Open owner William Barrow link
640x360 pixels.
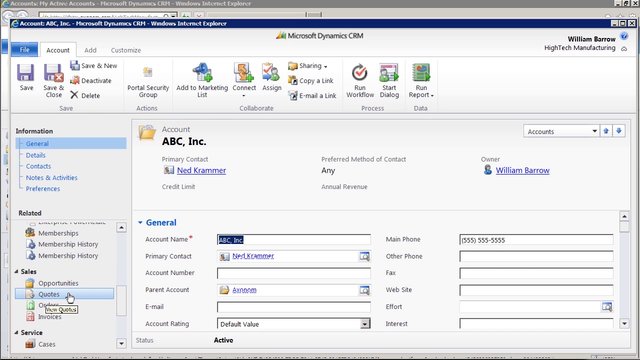[522, 170]
